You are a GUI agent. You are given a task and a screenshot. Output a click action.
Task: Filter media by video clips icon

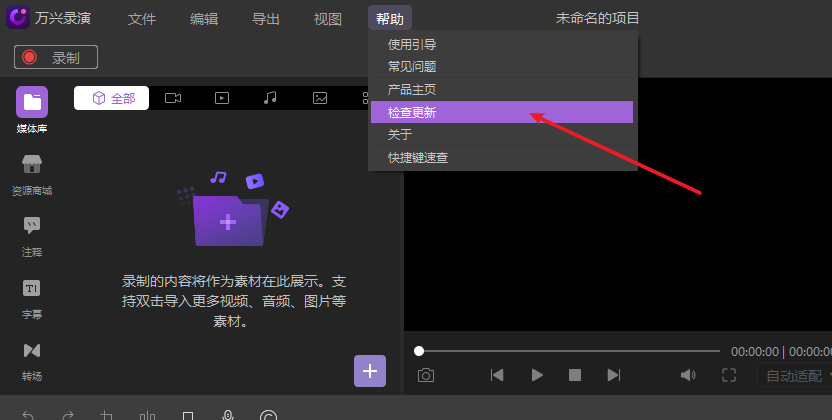click(x=222, y=98)
